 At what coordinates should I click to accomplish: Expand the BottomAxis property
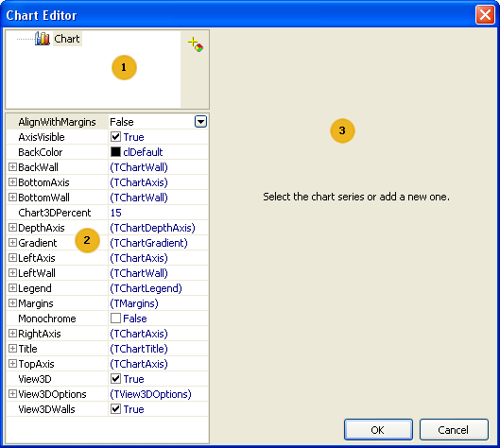point(12,182)
